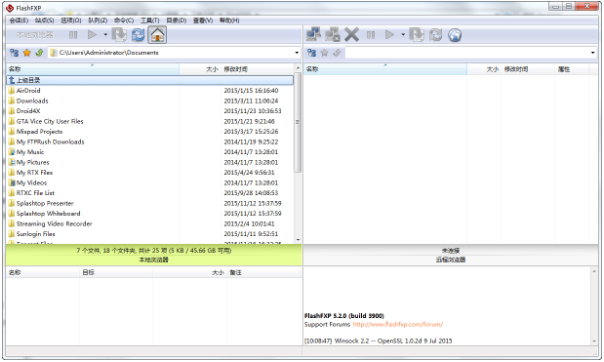Screen dimensions: 604x362
Task: Click the green local browser status bar
Action: [154, 255]
